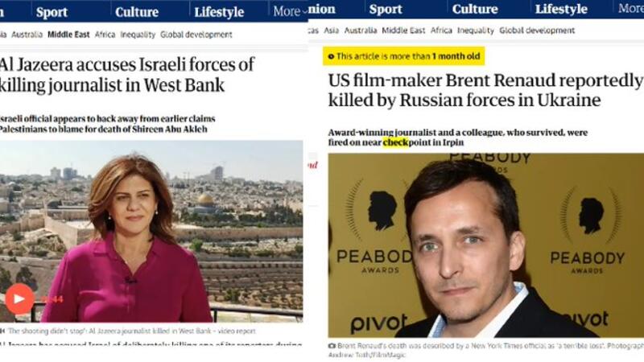The image size is (644, 362).
Task: Open the Culture section in left page
Action: coord(137,12)
